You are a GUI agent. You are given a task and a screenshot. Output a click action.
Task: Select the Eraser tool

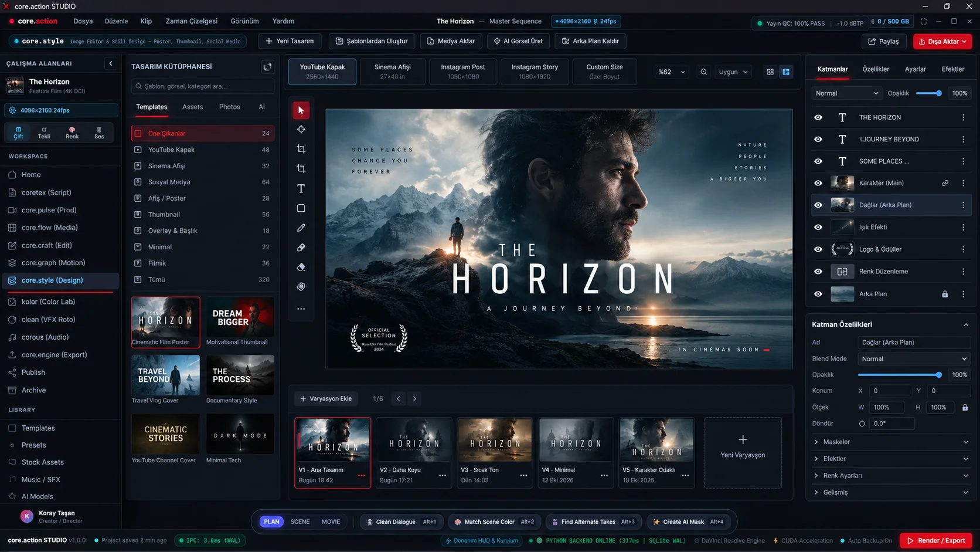tap(301, 267)
